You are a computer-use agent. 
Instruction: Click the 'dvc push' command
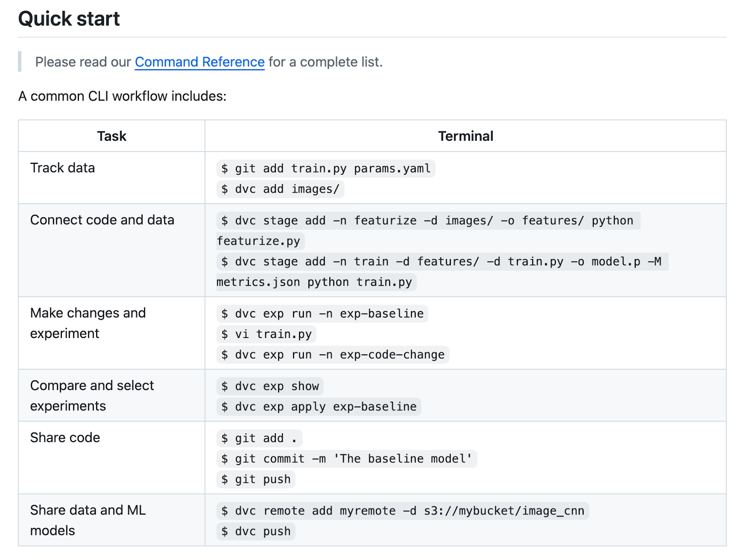click(256, 531)
